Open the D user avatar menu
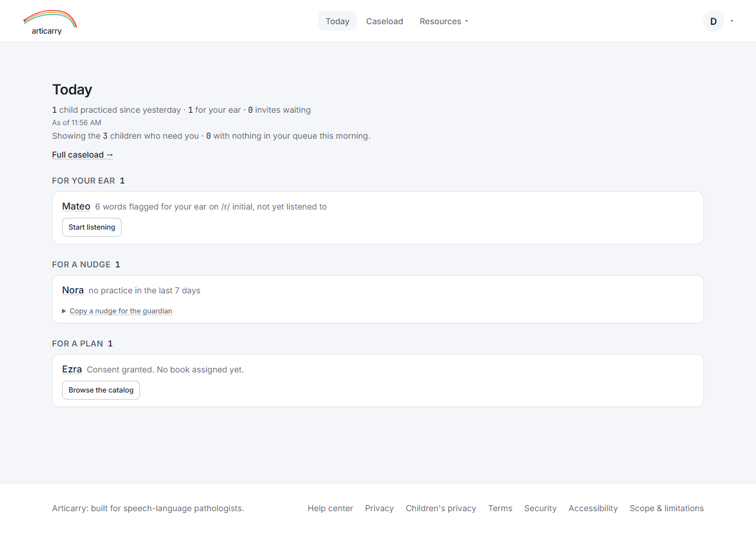The width and height of the screenshot is (756, 533). (713, 21)
